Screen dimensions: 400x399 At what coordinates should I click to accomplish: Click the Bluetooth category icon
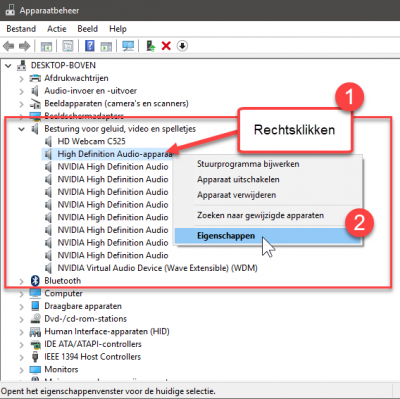pyautogui.click(x=35, y=281)
